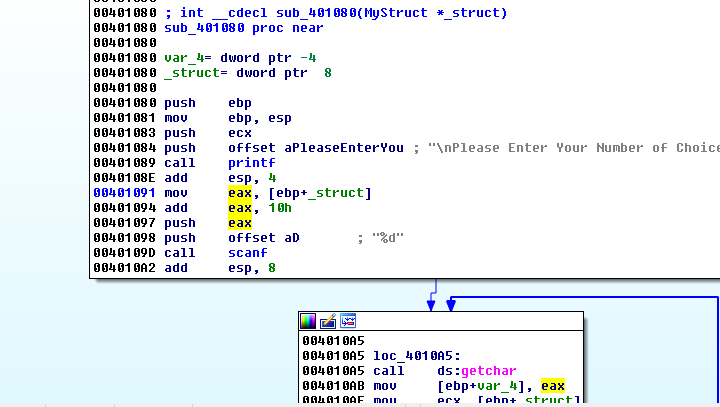Select [ebp+var_4] operand in second node
The image size is (720, 407).
click(x=480, y=385)
